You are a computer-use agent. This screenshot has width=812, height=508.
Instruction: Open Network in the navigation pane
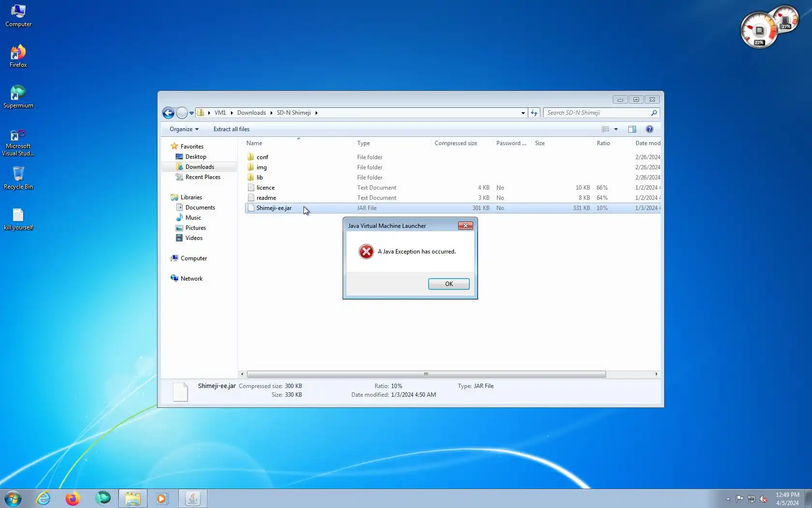tap(191, 279)
